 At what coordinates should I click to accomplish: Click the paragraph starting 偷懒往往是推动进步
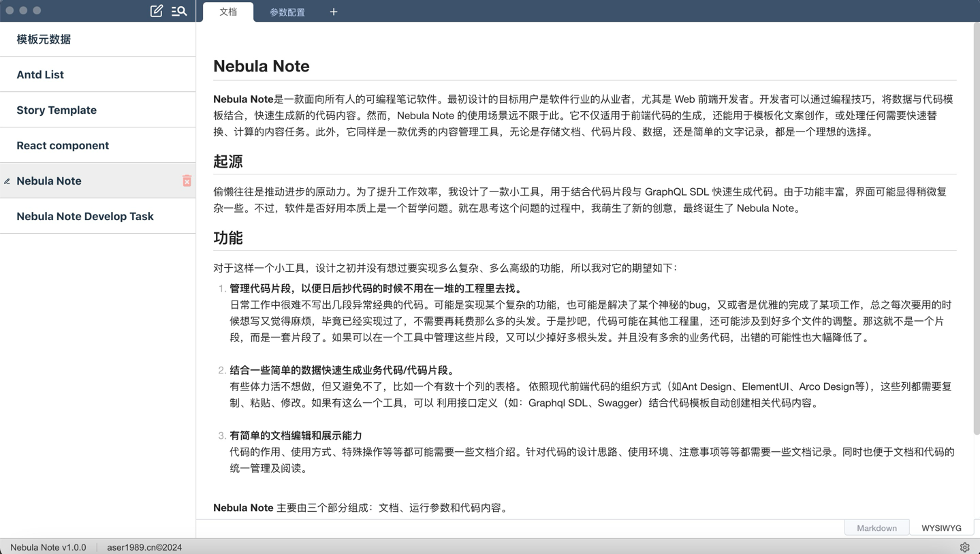pyautogui.click(x=580, y=200)
